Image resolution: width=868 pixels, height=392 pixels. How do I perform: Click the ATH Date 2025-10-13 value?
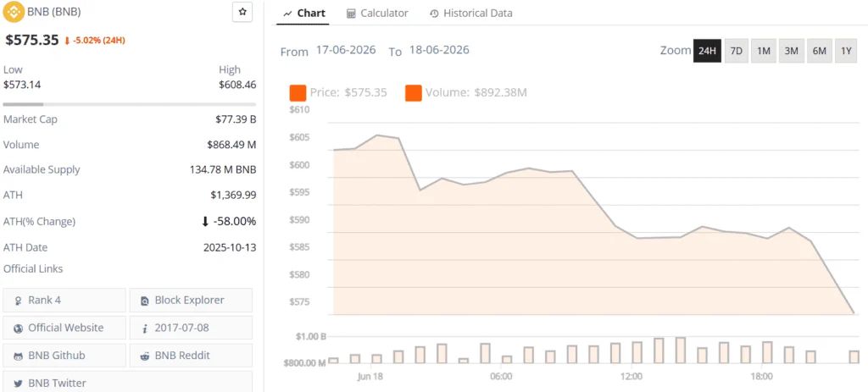pyautogui.click(x=231, y=247)
